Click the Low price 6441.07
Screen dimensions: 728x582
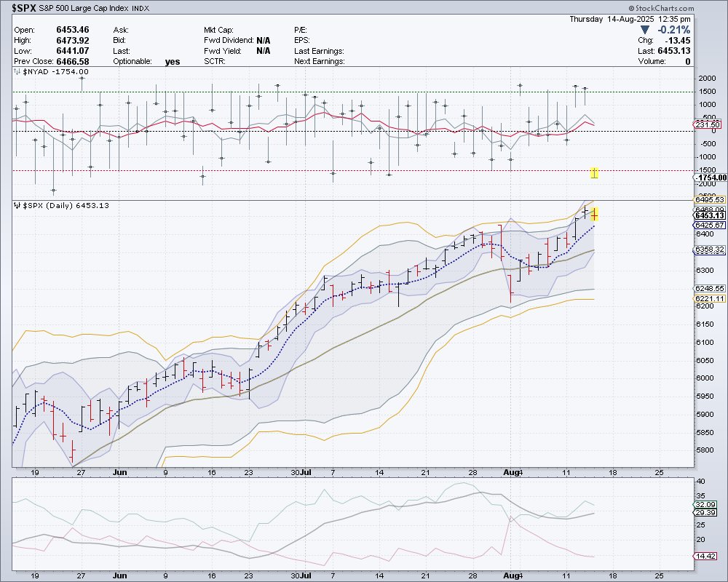coord(72,51)
